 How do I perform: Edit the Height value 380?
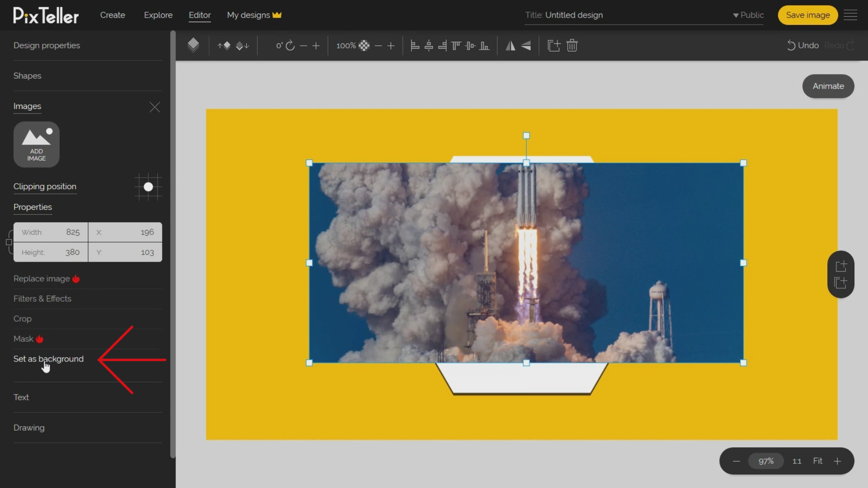pos(51,252)
